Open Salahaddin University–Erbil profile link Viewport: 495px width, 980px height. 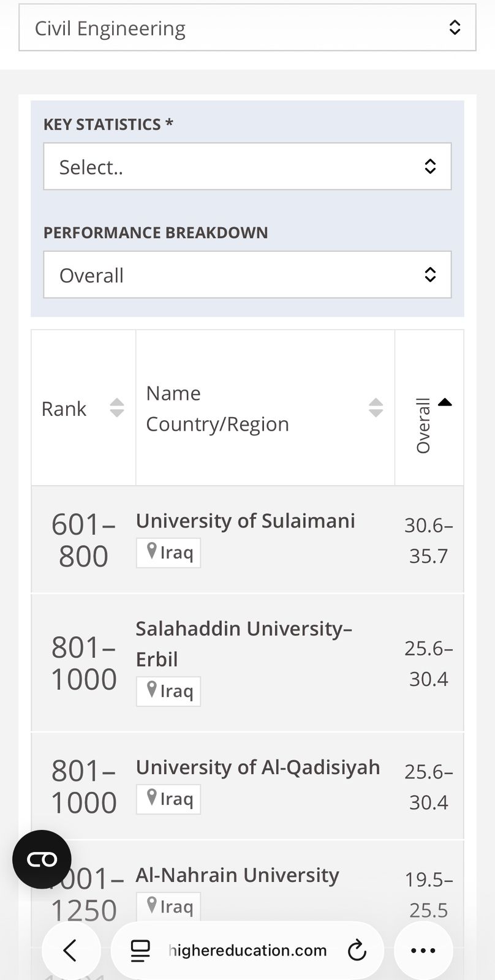(x=244, y=629)
